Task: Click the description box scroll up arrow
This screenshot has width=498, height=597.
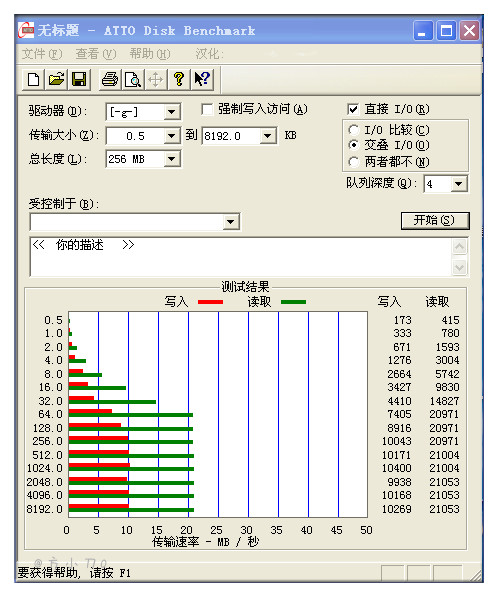Action: [x=460, y=247]
